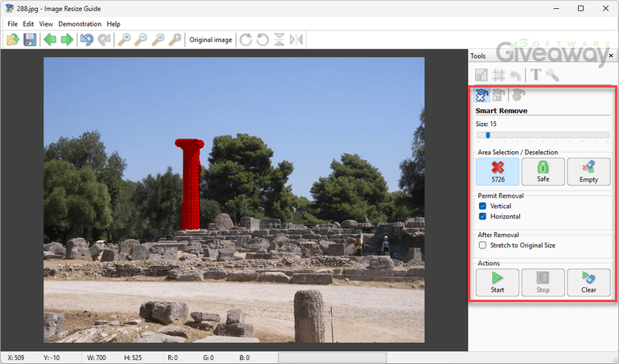Select the crop grid tool icon

click(x=498, y=75)
